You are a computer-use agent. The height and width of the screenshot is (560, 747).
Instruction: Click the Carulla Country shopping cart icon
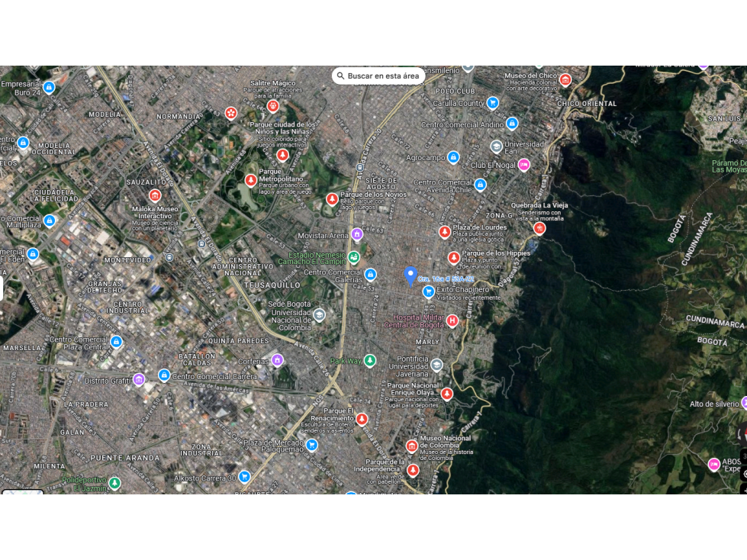click(493, 102)
